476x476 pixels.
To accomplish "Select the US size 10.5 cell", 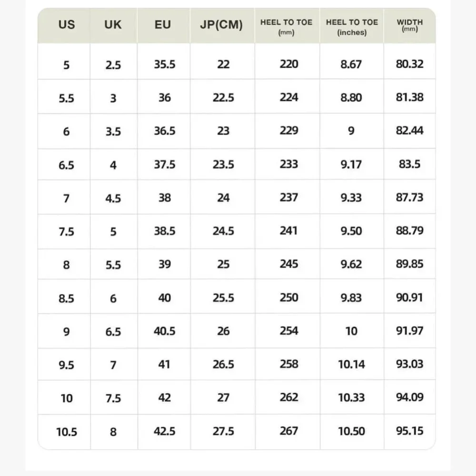I will click(x=67, y=432).
